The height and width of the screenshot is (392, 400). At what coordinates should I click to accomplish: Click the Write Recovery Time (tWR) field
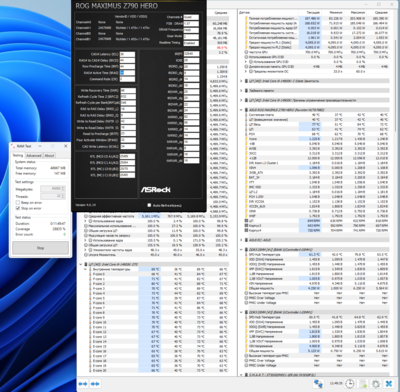(128, 90)
